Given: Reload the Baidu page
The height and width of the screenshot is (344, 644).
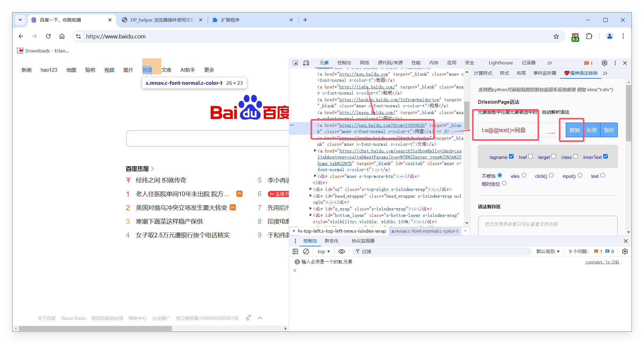Looking at the screenshot, I should (48, 36).
